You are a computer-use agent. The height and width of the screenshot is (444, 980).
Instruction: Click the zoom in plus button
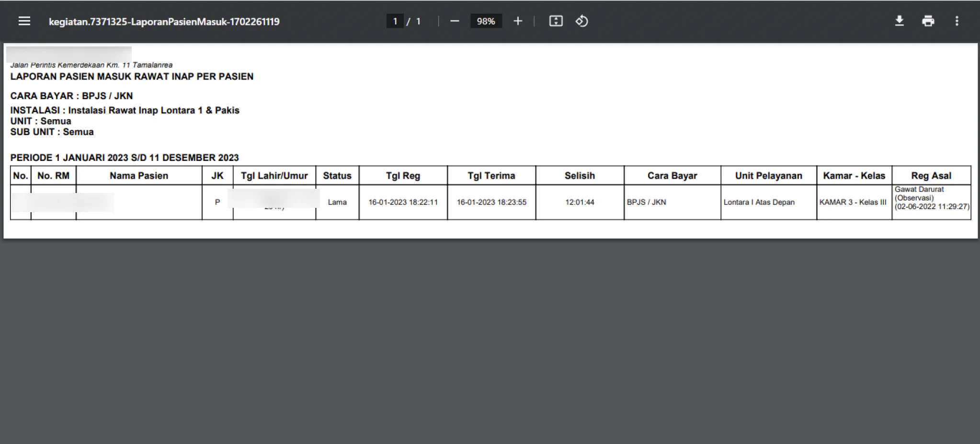click(x=518, y=21)
